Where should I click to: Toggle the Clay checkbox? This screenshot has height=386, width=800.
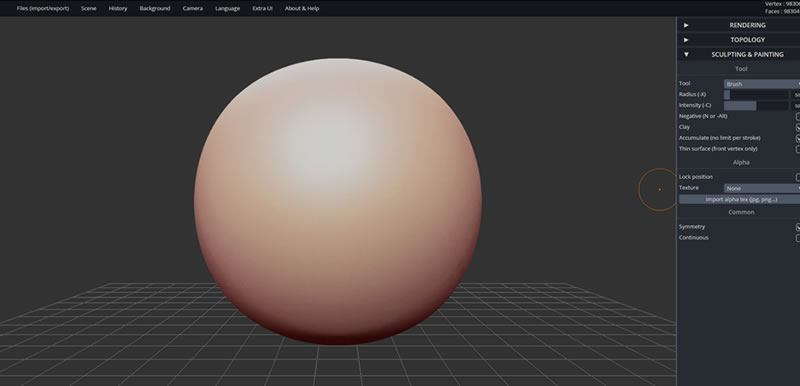tap(798, 127)
